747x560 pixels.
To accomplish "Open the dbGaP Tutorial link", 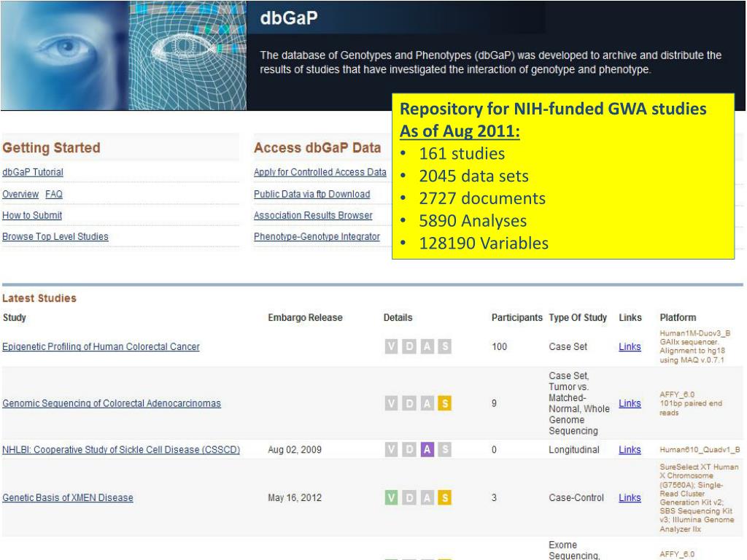I will click(x=32, y=172).
